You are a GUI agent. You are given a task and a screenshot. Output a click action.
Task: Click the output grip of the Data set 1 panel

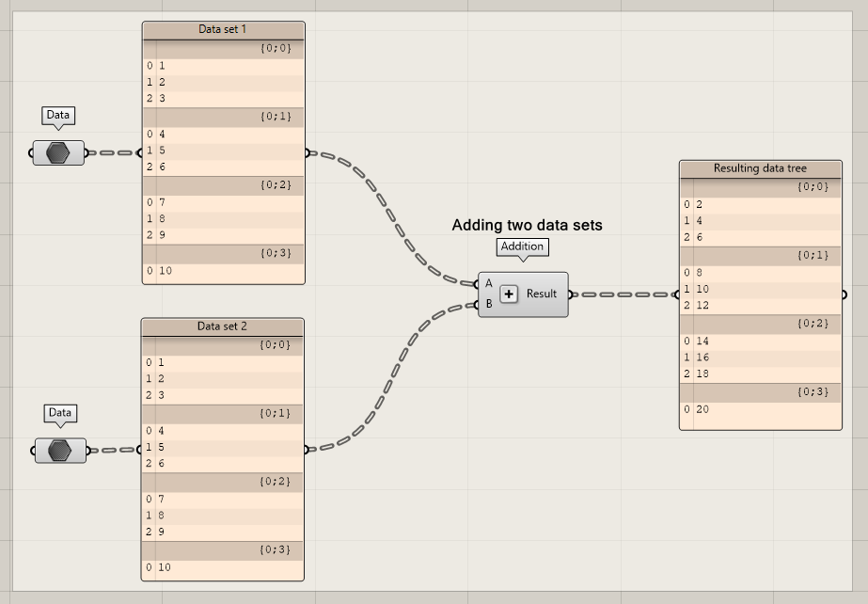click(x=307, y=151)
